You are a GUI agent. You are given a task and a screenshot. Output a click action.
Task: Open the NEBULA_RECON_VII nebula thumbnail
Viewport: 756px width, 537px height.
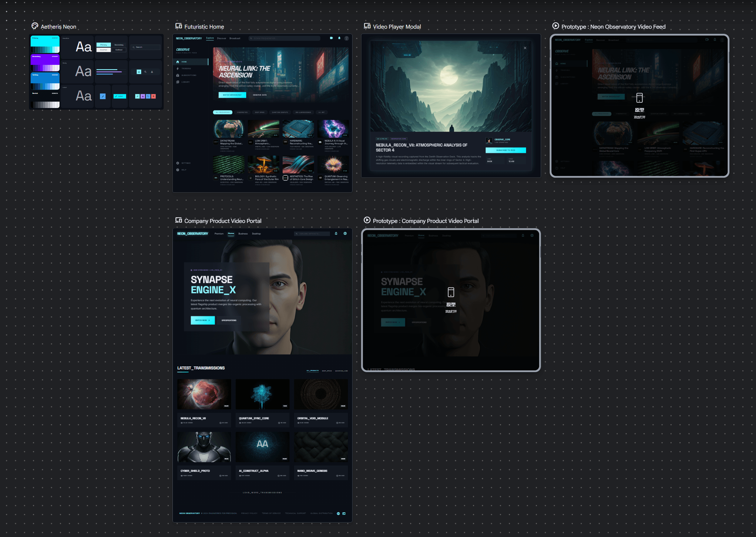point(204,394)
